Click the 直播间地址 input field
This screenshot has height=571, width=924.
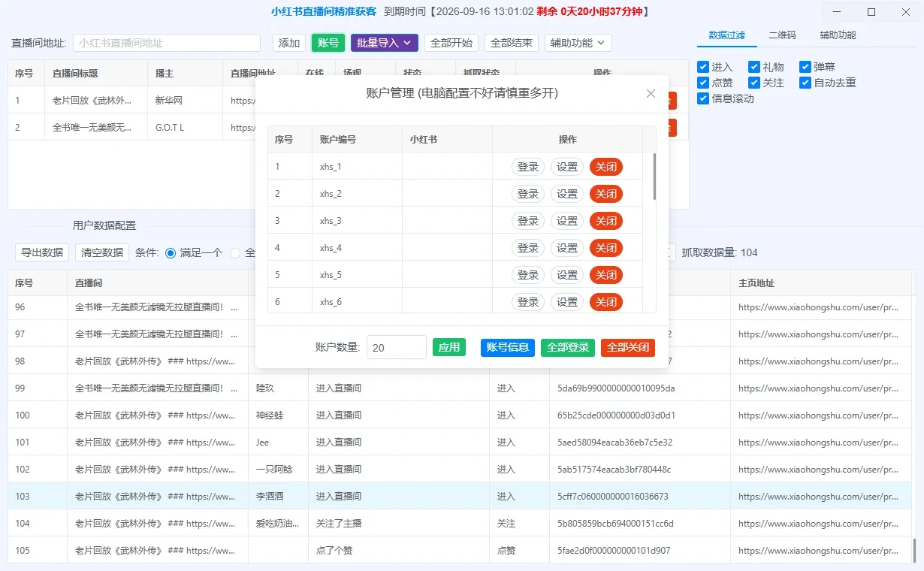(167, 43)
